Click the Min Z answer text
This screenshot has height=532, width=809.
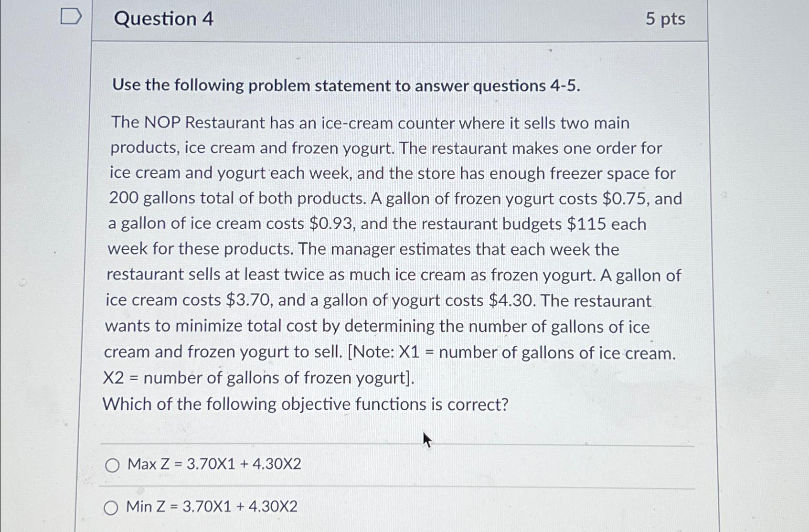[x=210, y=506]
